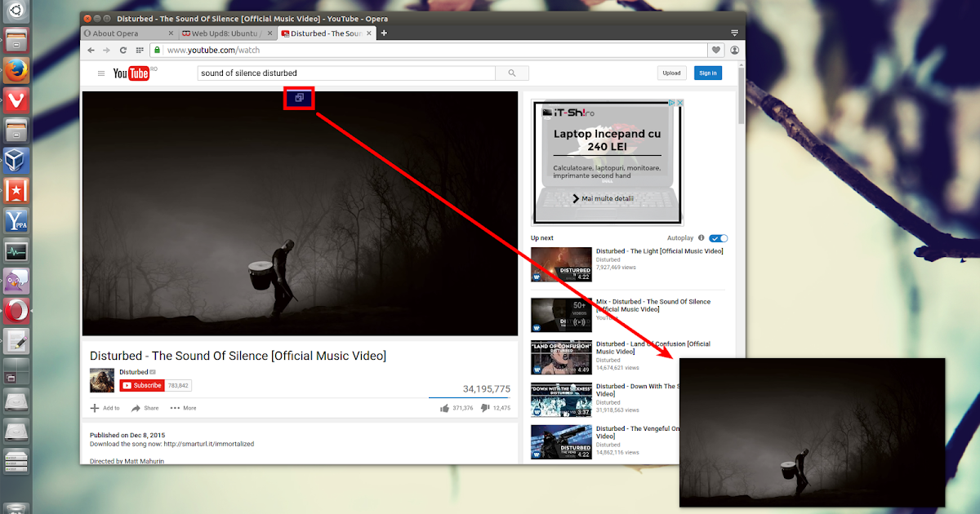Screen dimensions: 980x514
Task: Open the Opera menu at top right
Action: pos(733,33)
